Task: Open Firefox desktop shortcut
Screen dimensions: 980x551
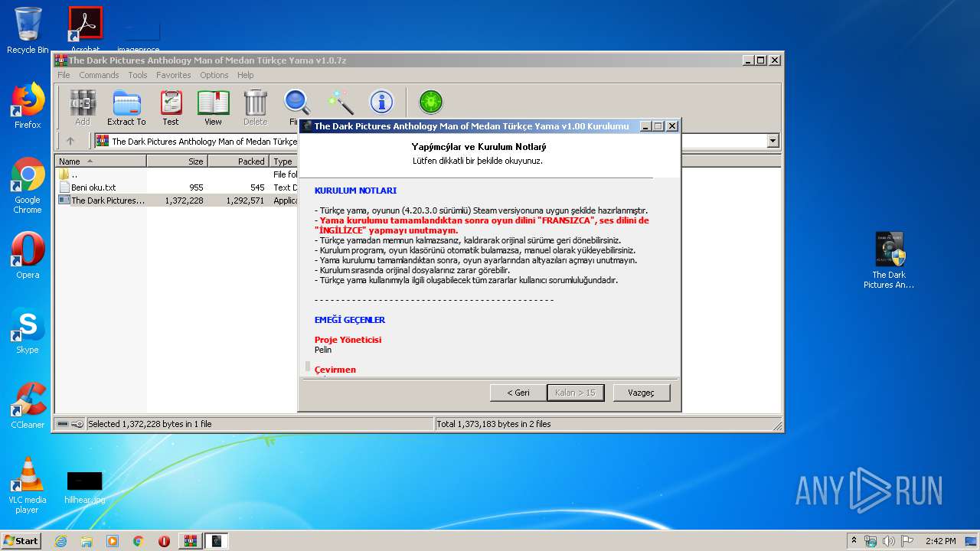Action: [x=28, y=106]
